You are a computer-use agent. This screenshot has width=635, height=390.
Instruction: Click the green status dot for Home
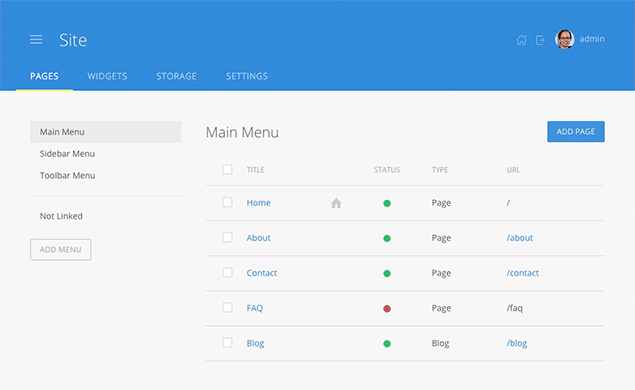[387, 203]
